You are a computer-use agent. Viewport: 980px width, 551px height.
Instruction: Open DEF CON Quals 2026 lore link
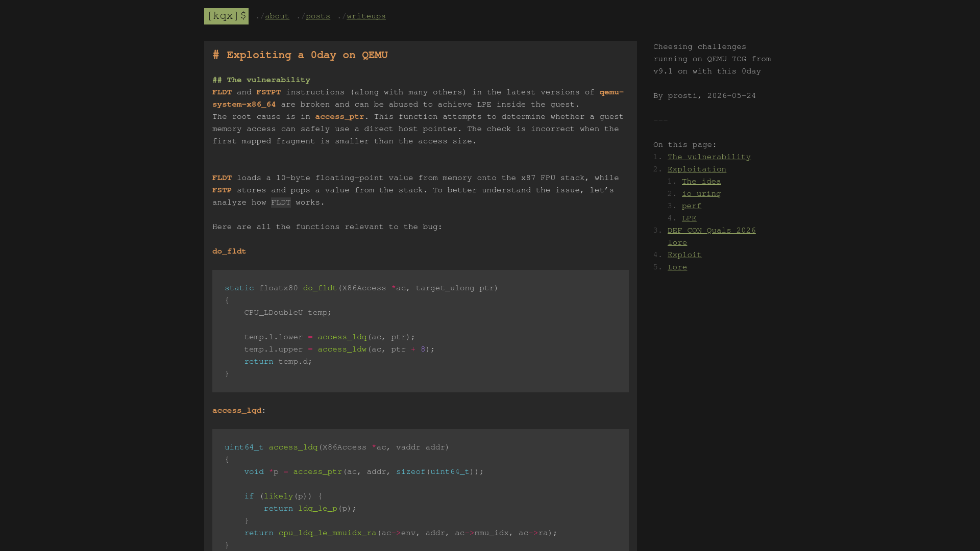(712, 237)
